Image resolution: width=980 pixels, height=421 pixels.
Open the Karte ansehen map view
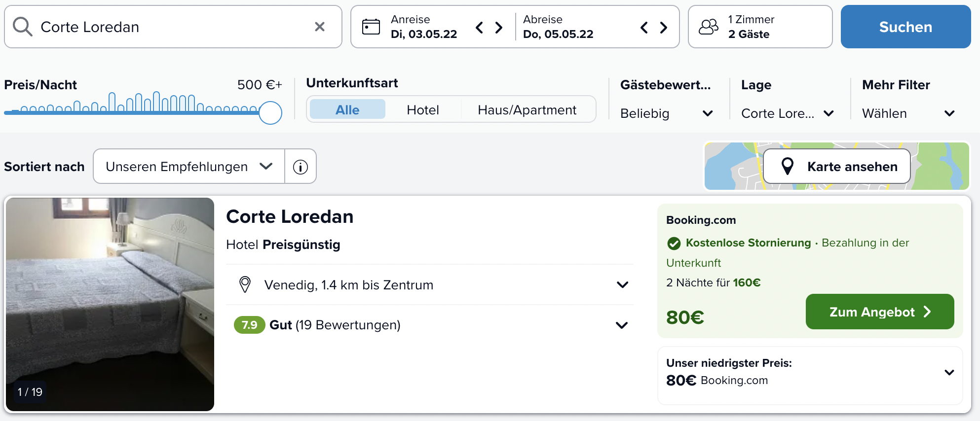(x=837, y=167)
